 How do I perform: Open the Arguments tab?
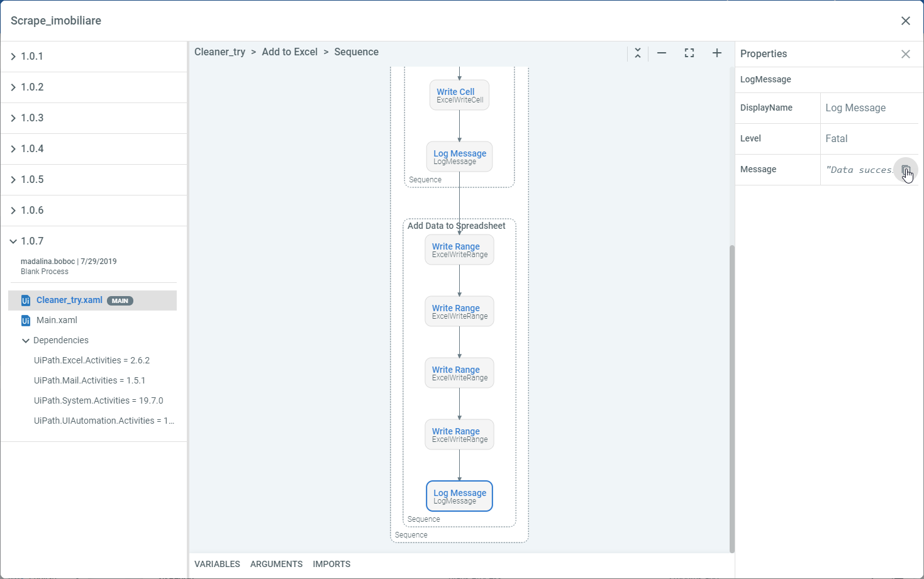click(x=276, y=564)
